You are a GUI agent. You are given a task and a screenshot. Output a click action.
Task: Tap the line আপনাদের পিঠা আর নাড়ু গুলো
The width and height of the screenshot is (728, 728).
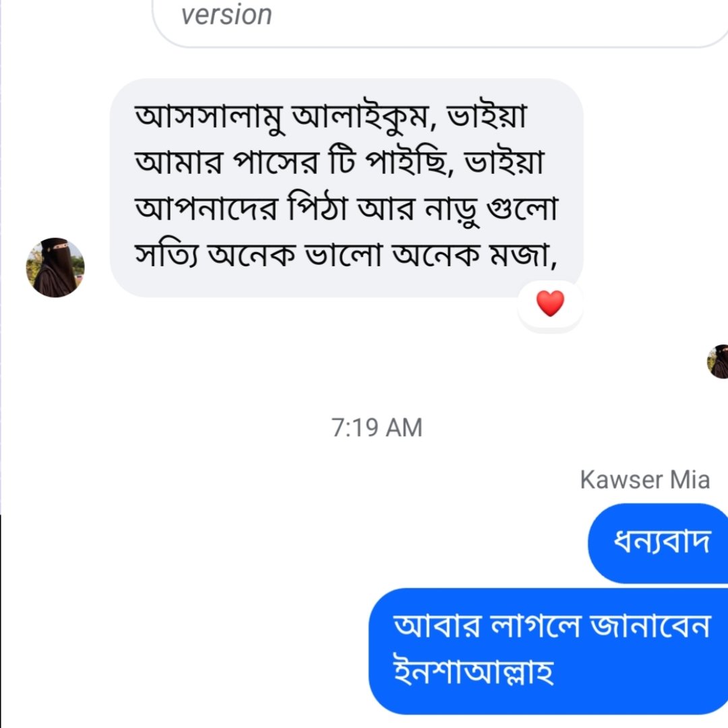click(346, 209)
